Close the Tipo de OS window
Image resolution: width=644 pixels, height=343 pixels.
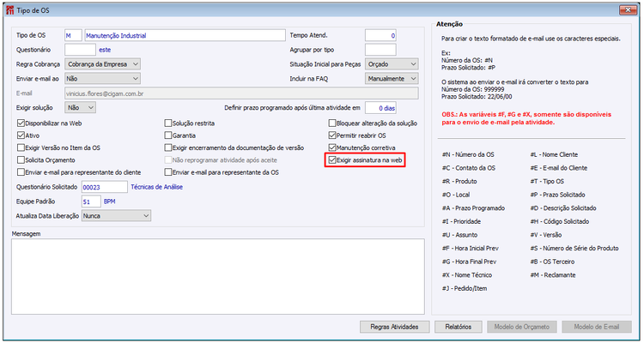click(x=628, y=10)
